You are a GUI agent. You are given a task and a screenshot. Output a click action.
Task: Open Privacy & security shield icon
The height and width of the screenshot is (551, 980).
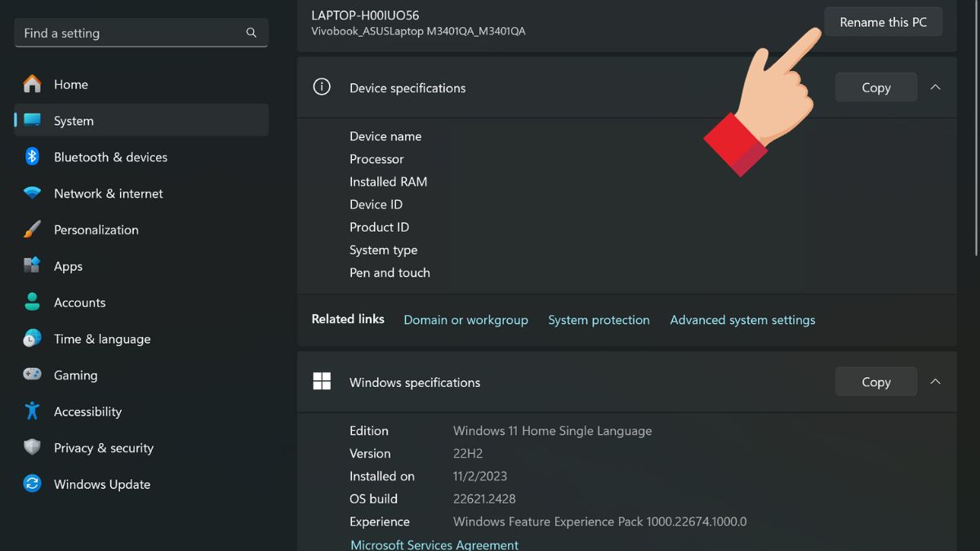32,447
